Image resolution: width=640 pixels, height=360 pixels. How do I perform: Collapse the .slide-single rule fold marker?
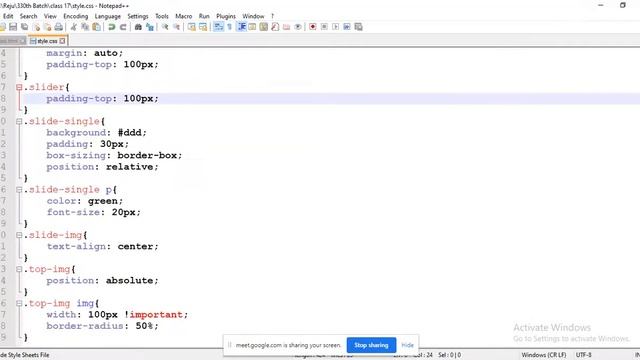click(x=19, y=121)
